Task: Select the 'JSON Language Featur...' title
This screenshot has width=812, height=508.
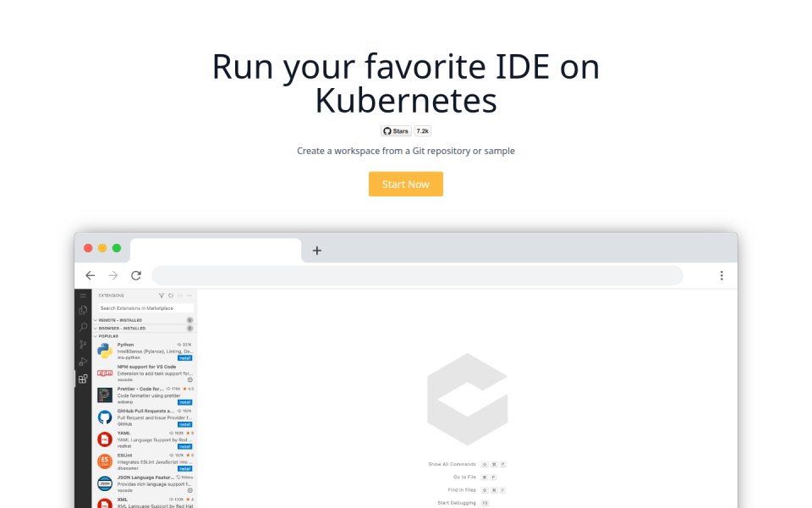Action: coord(145,478)
